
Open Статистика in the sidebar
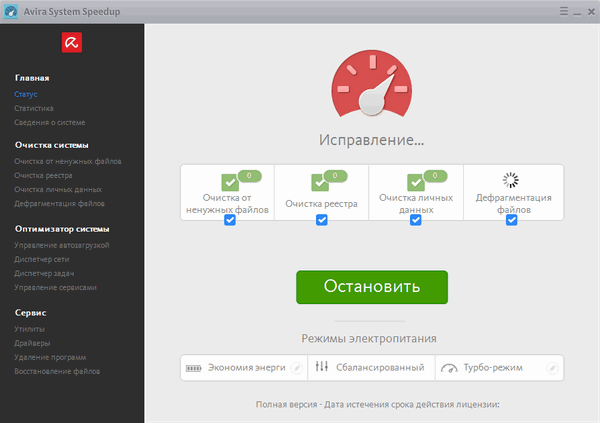[34, 108]
